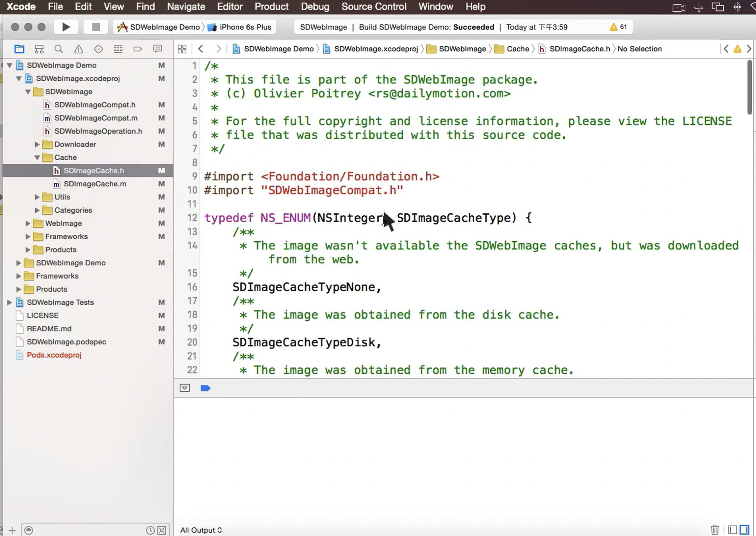Open the Issue navigator warning icon
Viewport: 756px width, 536px height.
[79, 49]
